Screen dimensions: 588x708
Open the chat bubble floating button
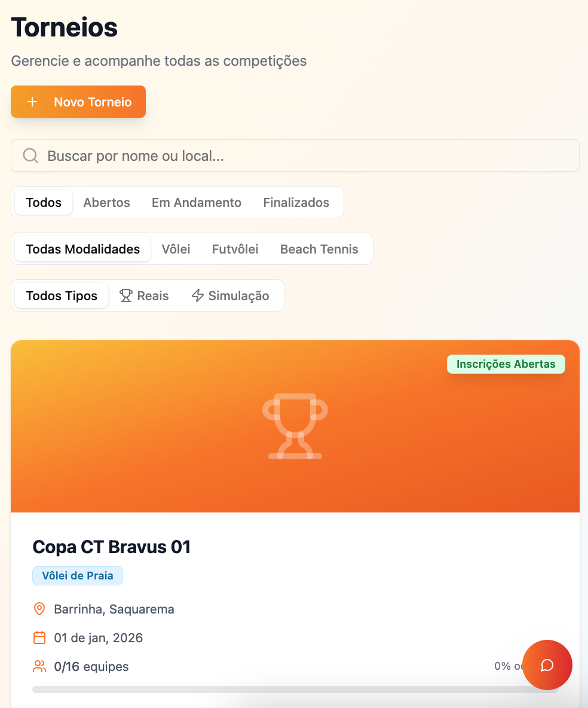coord(547,665)
